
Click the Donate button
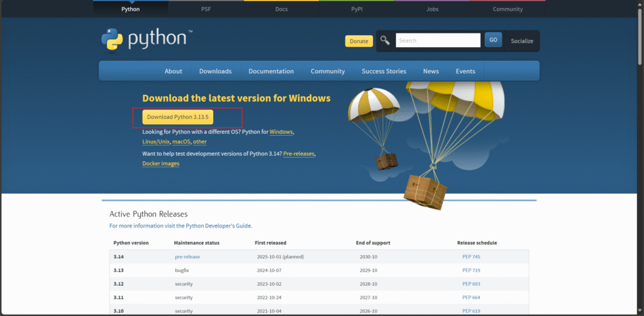coord(359,41)
